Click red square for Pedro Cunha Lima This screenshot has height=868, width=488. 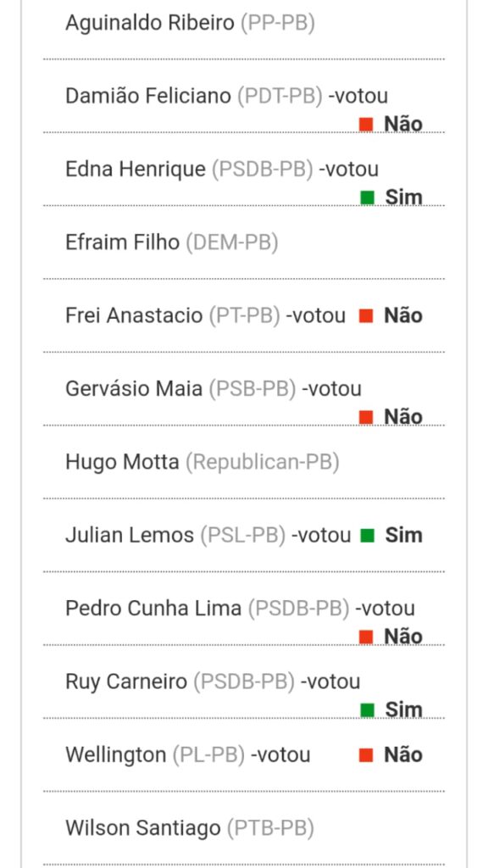pyautogui.click(x=366, y=637)
